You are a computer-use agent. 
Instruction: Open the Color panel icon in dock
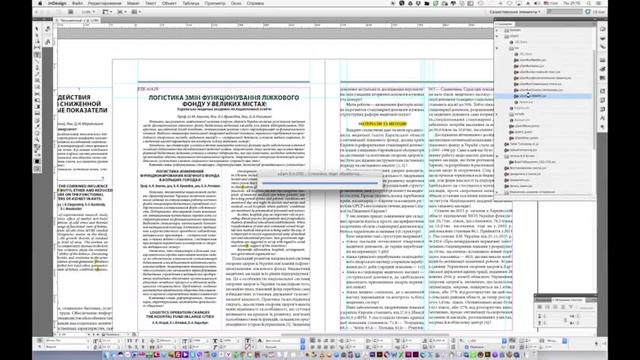(x=602, y=69)
